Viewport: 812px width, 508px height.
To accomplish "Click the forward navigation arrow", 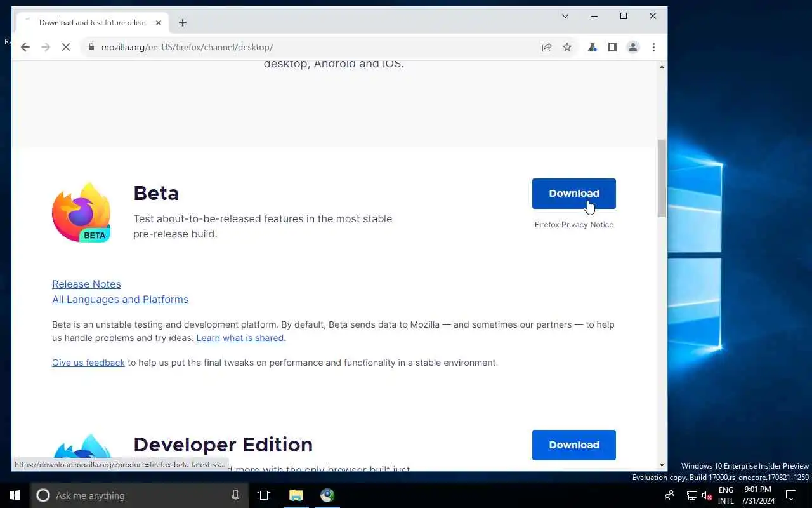I will [46, 47].
